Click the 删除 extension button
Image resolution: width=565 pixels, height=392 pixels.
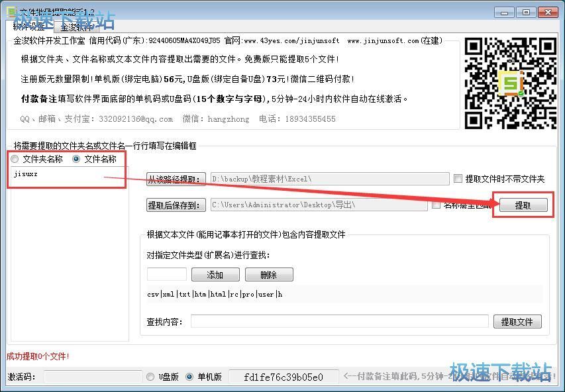(269, 275)
